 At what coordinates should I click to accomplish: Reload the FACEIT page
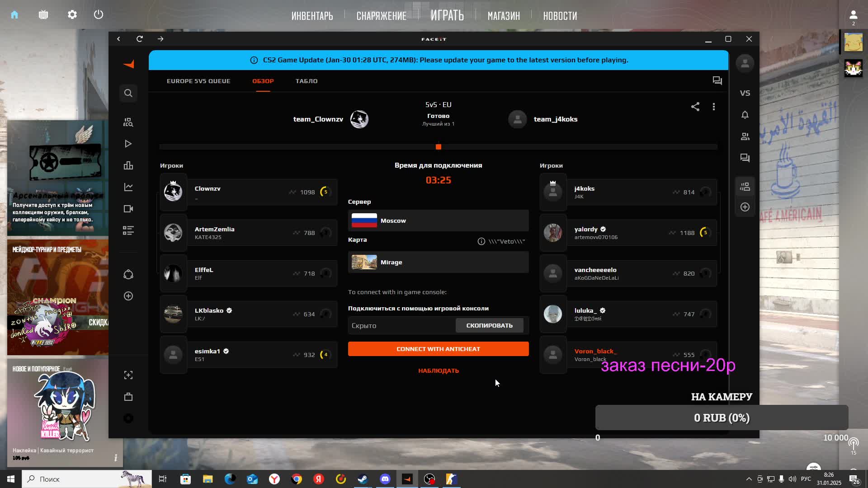tap(140, 39)
